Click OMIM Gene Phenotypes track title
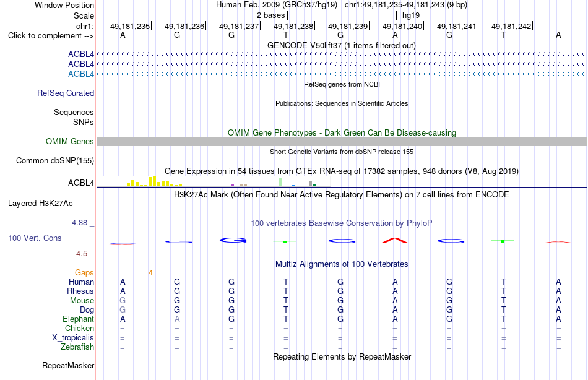 pos(342,133)
